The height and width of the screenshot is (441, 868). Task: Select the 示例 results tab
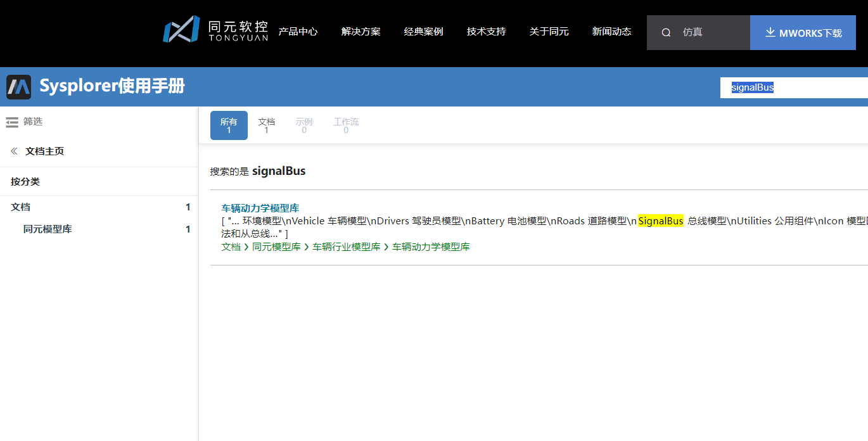click(x=304, y=125)
